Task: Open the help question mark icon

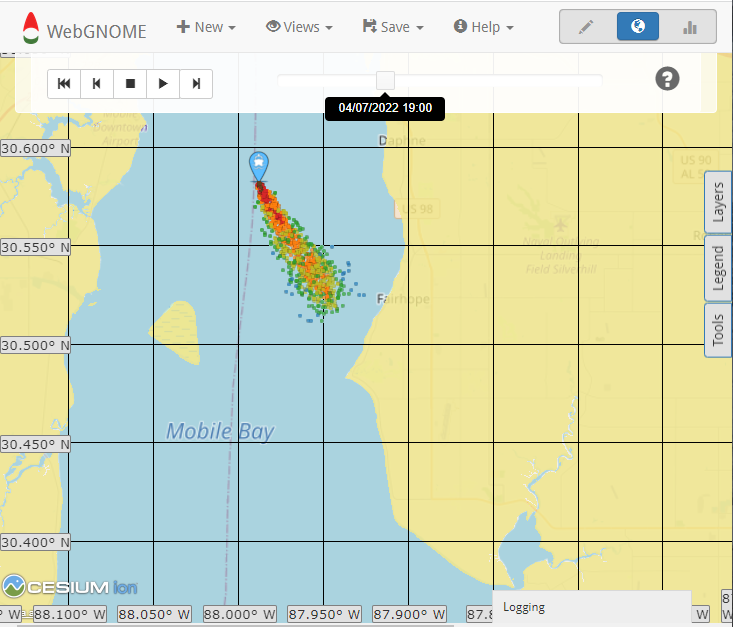Action: pos(667,79)
